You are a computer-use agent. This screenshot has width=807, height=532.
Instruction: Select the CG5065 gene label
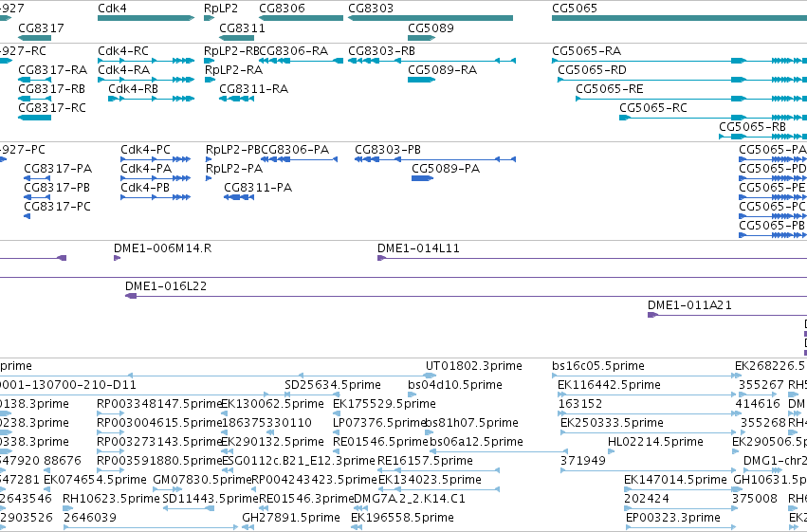tap(575, 9)
